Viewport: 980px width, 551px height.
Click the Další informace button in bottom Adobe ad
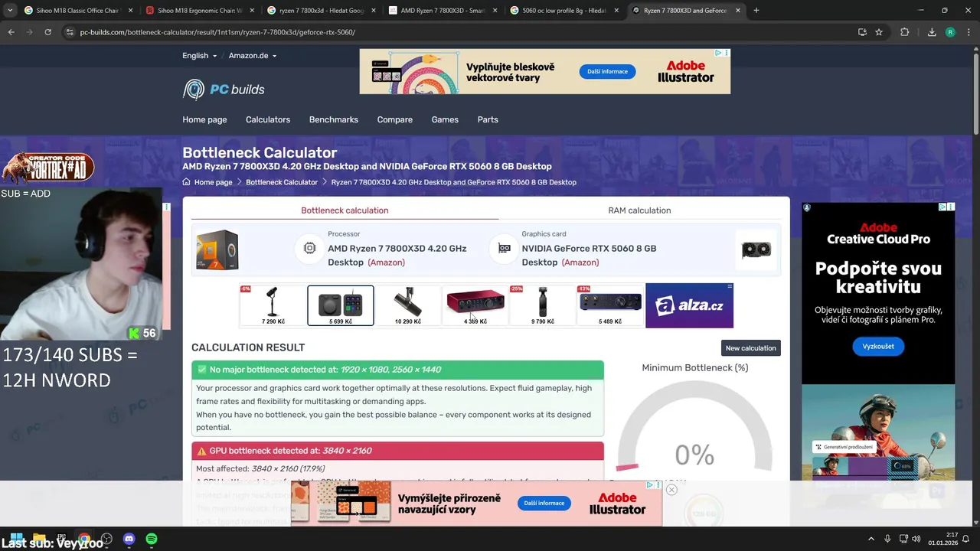click(544, 503)
